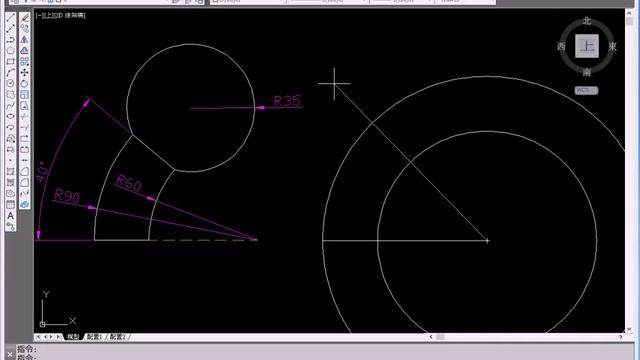
Task: Click the jump-to-last layout tab arrow
Action: 59,337
